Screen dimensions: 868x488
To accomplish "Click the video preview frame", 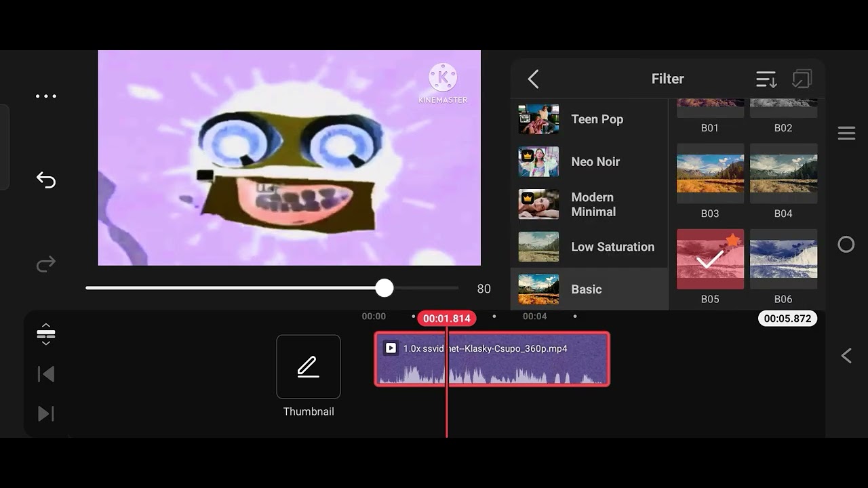I will (x=290, y=158).
